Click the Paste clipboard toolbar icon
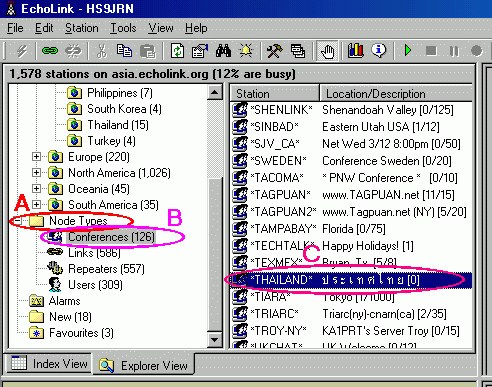 click(148, 51)
